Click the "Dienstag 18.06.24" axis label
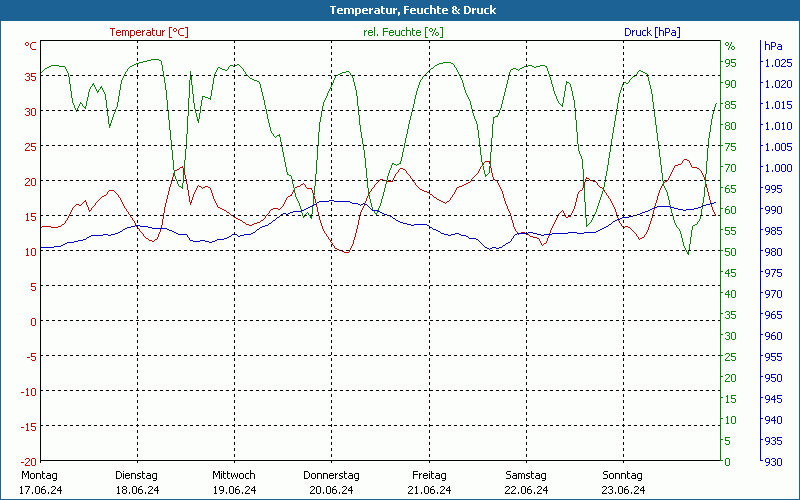The image size is (800, 500). coord(137,483)
